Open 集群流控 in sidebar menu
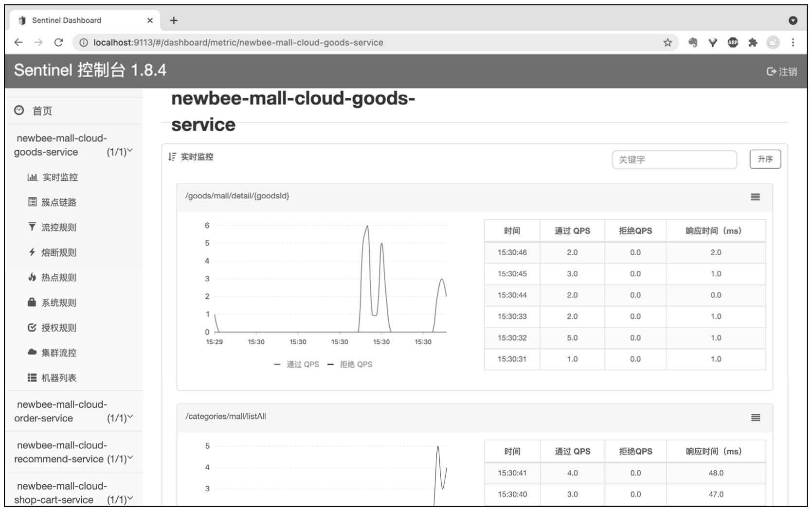Viewport: 812px width, 511px height. 53,352
